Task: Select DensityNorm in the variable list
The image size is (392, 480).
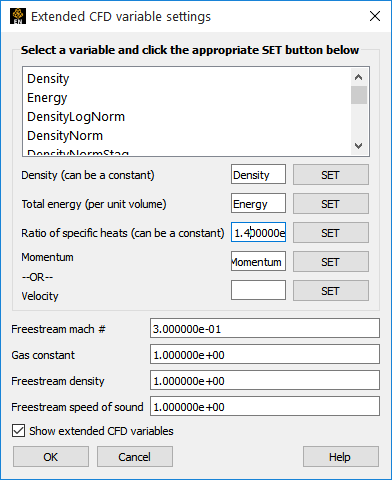Action: click(x=65, y=136)
